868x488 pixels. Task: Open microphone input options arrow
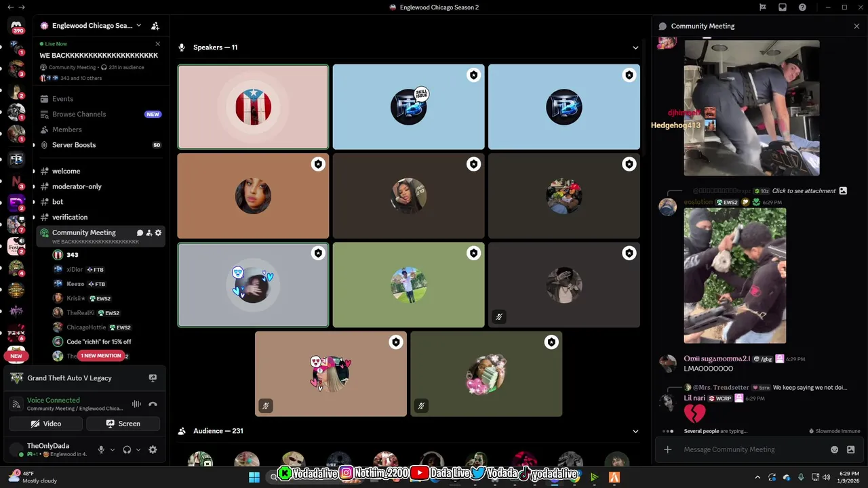113,449
